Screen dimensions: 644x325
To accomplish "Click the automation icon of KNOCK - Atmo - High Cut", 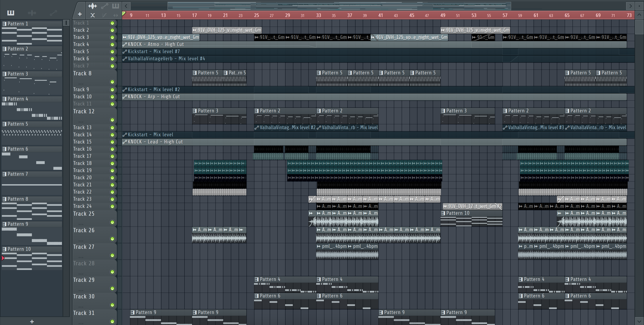I will pyautogui.click(x=125, y=44).
